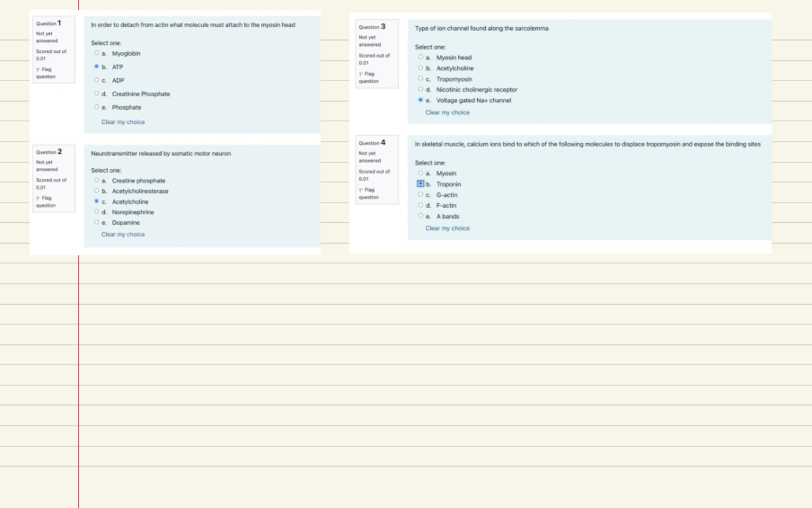812x508 pixels.
Task: Select Myosin in Question 4
Action: [x=421, y=173]
